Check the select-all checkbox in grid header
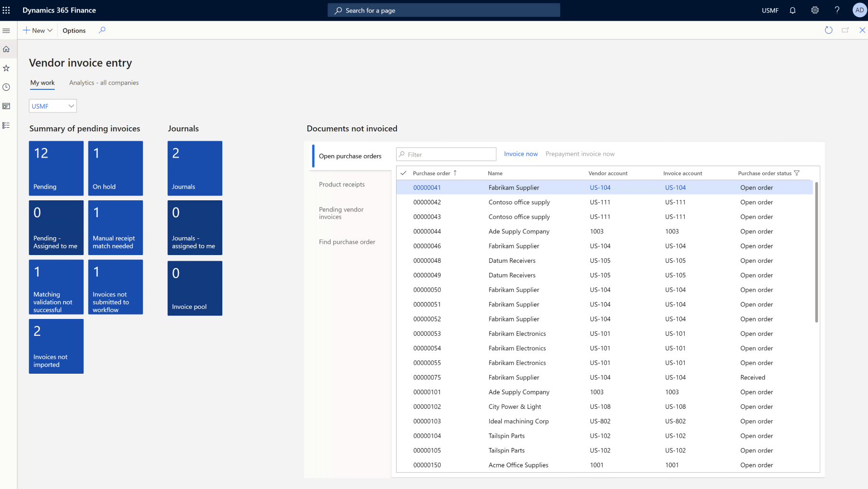Screen dimensions: 868x489 point(404,173)
